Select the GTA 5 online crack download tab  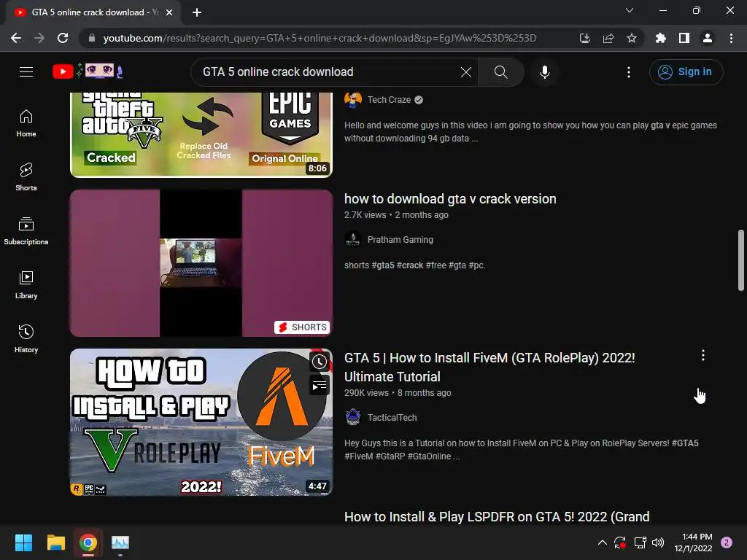pos(93,12)
